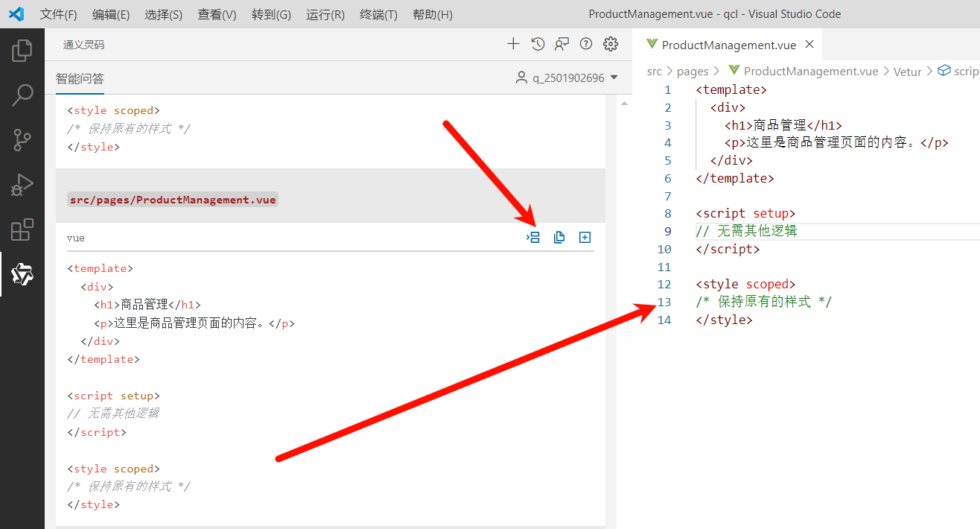Open the 选择(S) menu
This screenshot has height=529, width=980.
[164, 15]
